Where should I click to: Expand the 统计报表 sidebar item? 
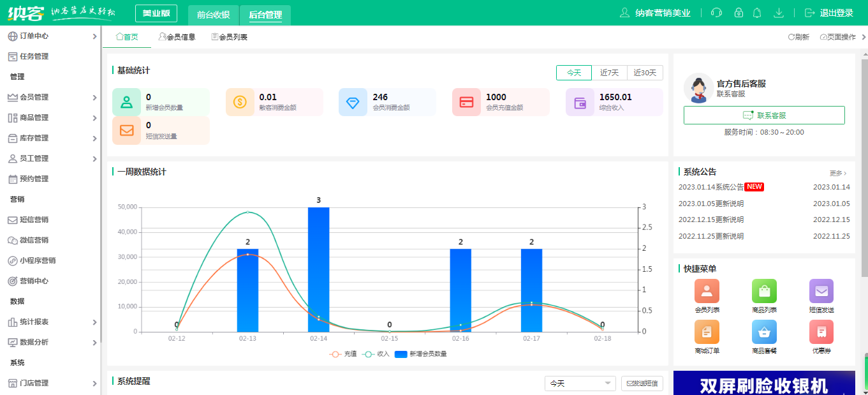[x=51, y=322]
